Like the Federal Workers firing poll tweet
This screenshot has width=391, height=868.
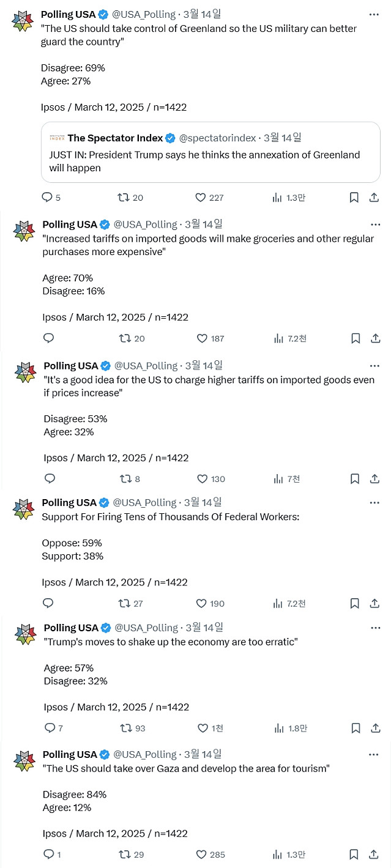click(202, 604)
